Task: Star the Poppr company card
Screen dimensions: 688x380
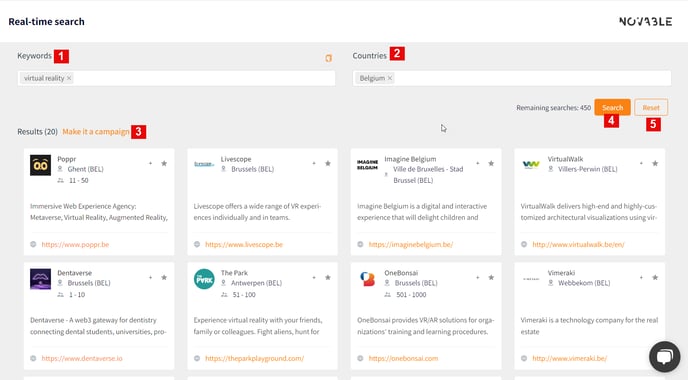Action: tap(164, 163)
